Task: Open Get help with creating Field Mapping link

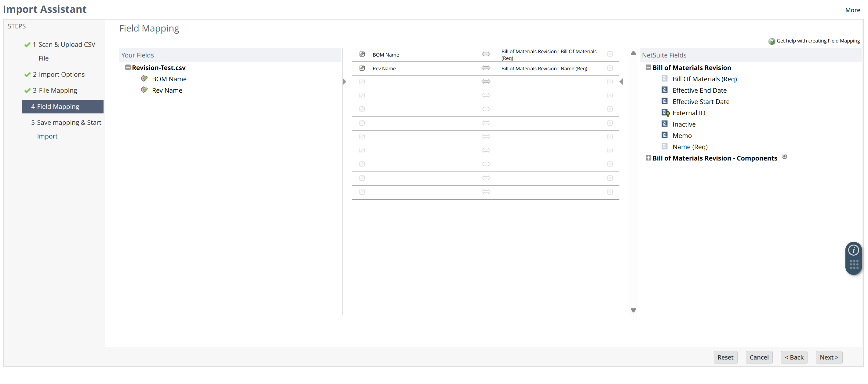Action: [x=818, y=41]
